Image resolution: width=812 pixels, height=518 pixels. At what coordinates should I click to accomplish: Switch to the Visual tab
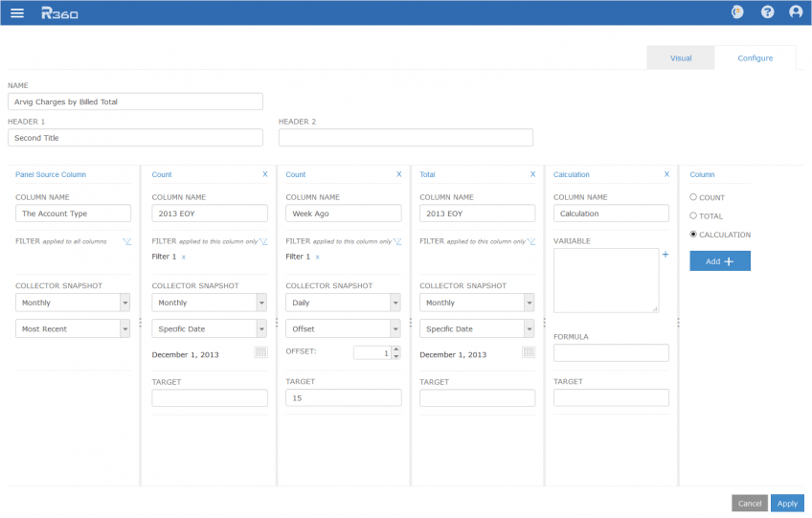[x=681, y=58]
